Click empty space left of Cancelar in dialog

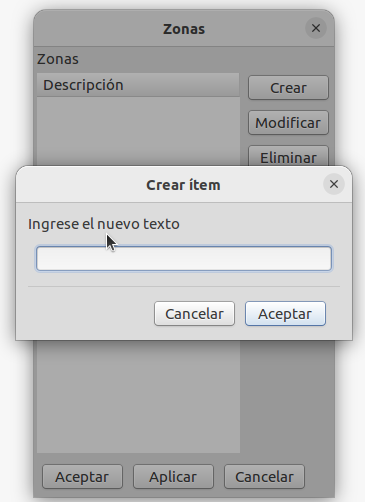[90, 314]
